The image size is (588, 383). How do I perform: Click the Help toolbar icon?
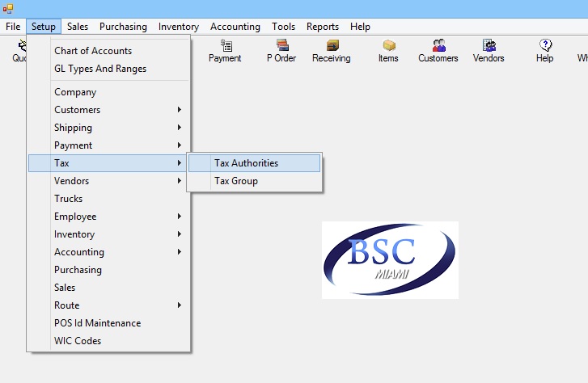coord(545,51)
